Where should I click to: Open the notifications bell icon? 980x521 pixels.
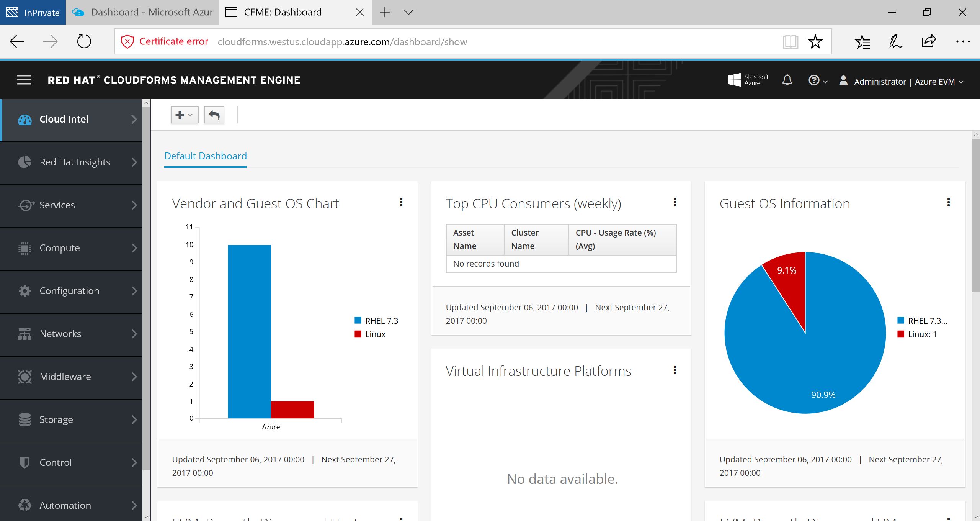click(787, 80)
